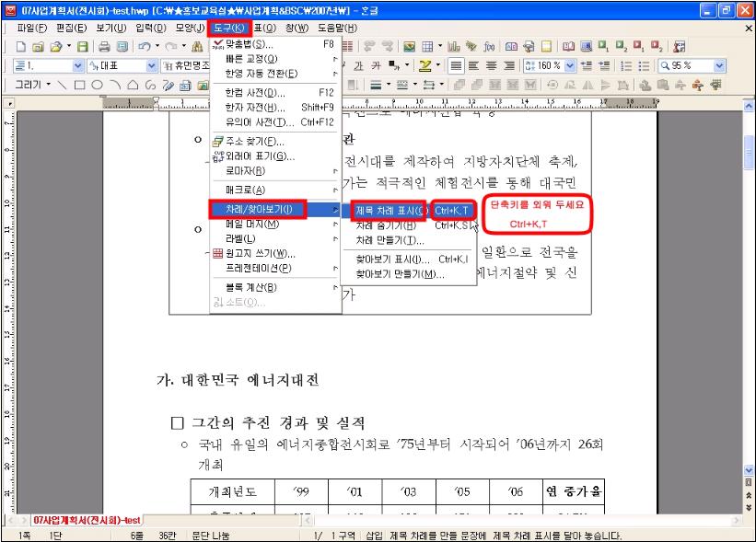Toggle left alignment button
The width and height of the screenshot is (756, 542).
coord(473,65)
